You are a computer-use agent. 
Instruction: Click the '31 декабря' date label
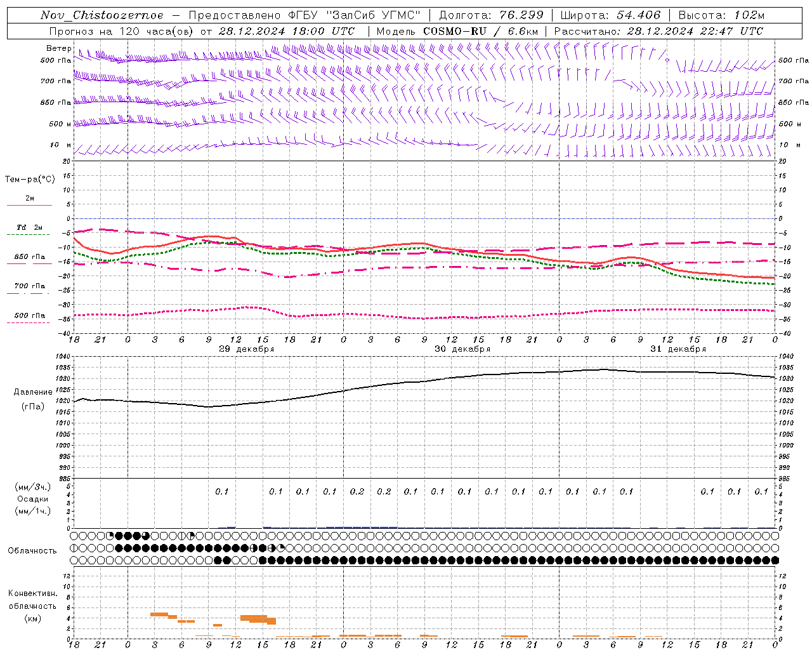pyautogui.click(x=678, y=349)
